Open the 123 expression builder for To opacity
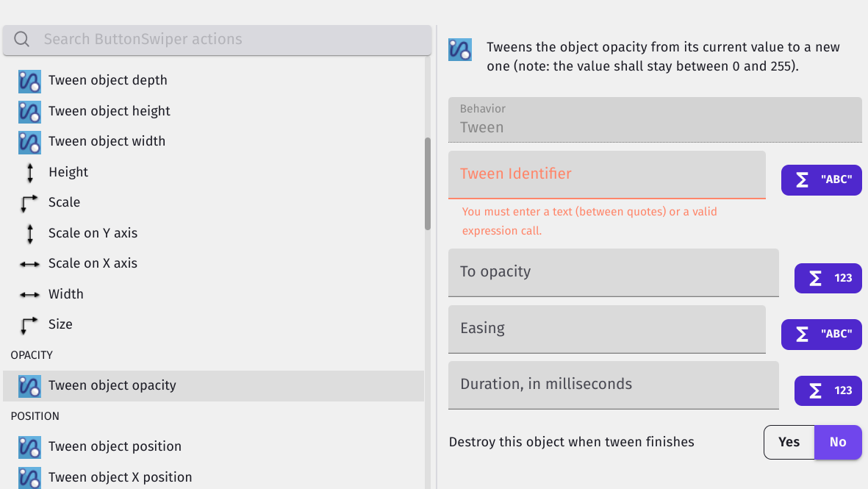This screenshot has height=489, width=868. (x=828, y=278)
